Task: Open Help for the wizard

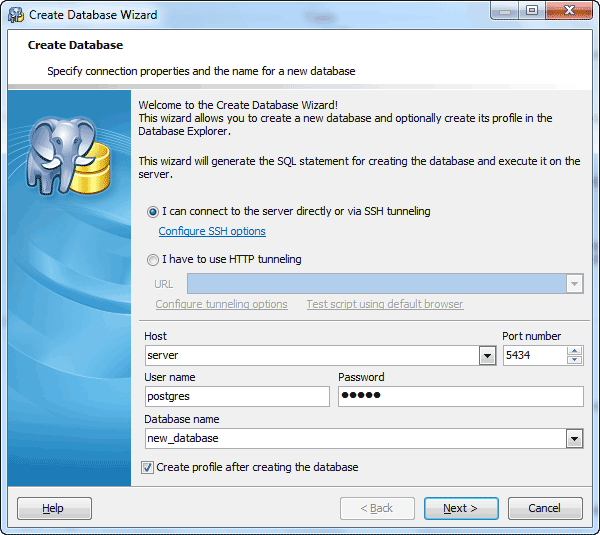Action: click(x=54, y=508)
